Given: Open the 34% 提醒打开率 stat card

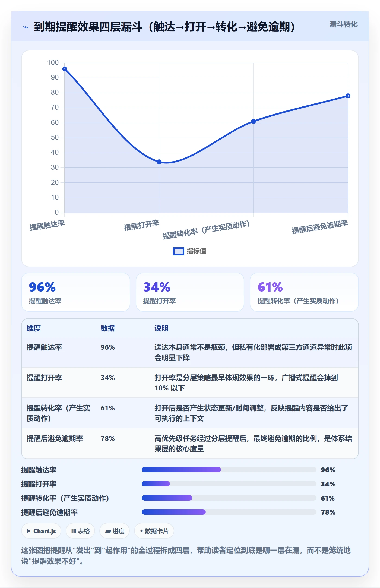Looking at the screenshot, I should pyautogui.click(x=190, y=292).
